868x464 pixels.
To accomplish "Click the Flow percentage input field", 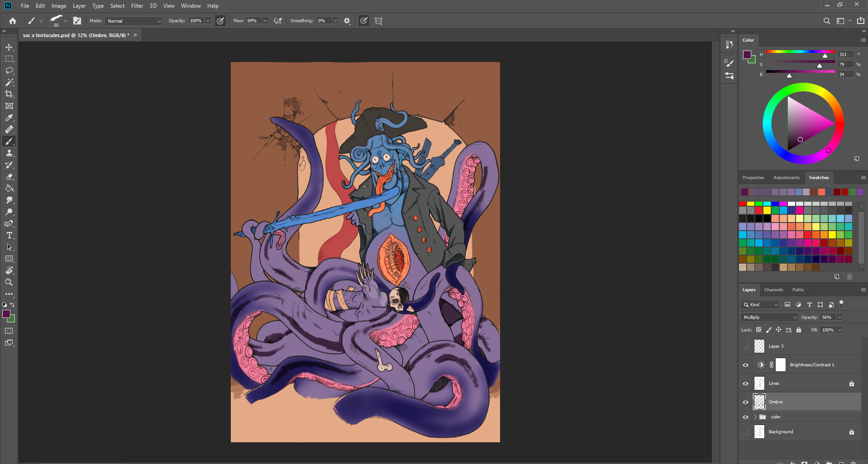I will [x=253, y=21].
